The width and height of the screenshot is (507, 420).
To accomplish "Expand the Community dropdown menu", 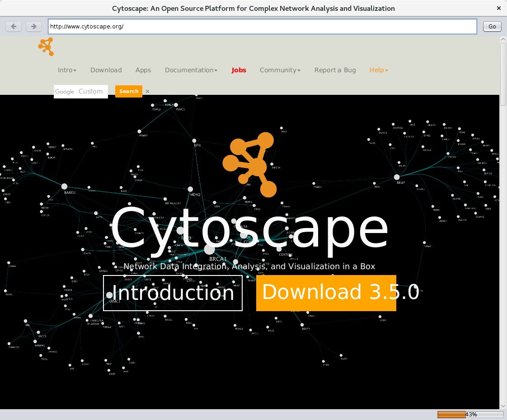I will (280, 70).
